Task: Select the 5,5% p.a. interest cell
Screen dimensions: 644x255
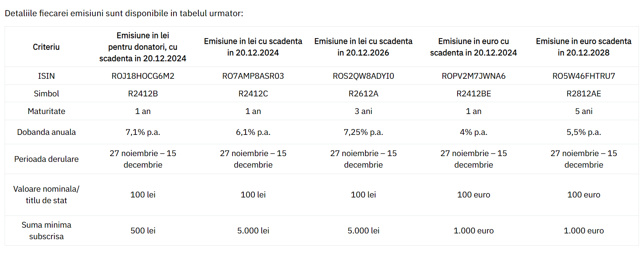Action: coord(584,132)
